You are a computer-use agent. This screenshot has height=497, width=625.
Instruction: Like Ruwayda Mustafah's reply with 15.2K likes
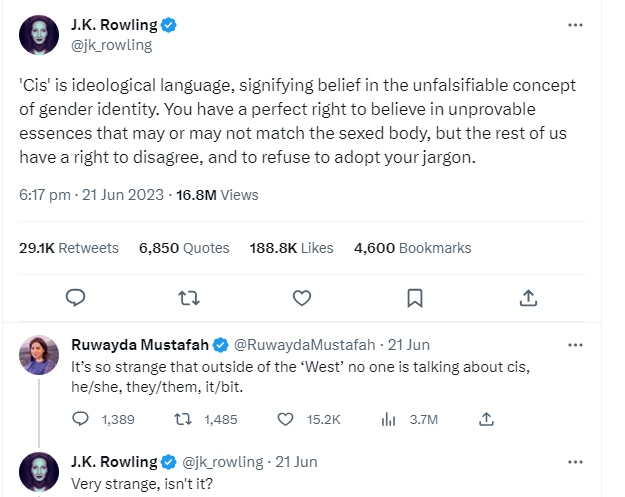click(x=286, y=420)
